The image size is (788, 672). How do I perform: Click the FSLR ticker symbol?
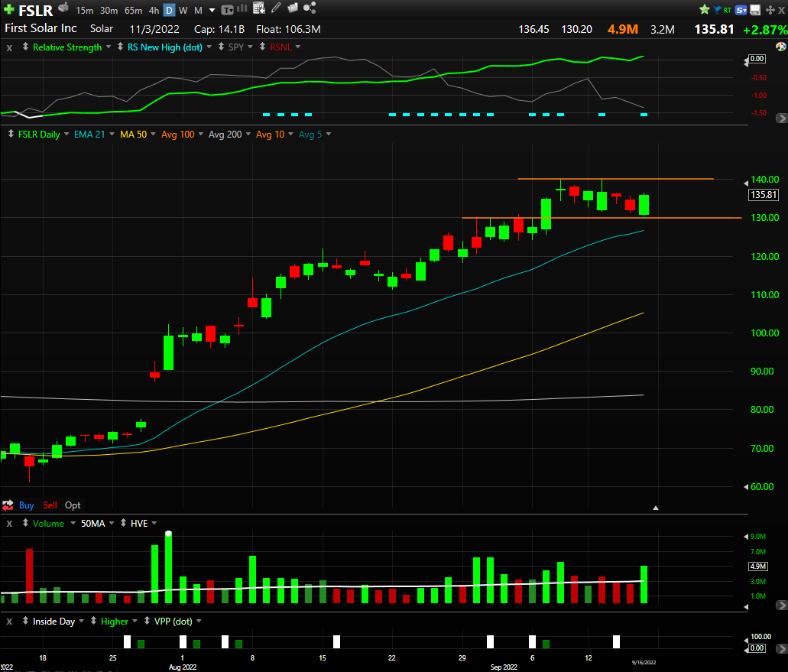click(36, 10)
